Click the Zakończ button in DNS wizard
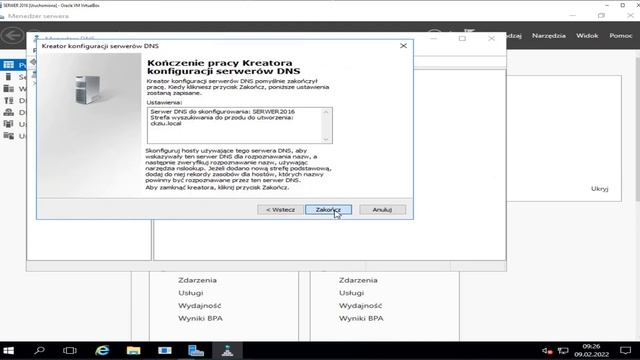Screen dimensions: 640x360 pos(328,209)
